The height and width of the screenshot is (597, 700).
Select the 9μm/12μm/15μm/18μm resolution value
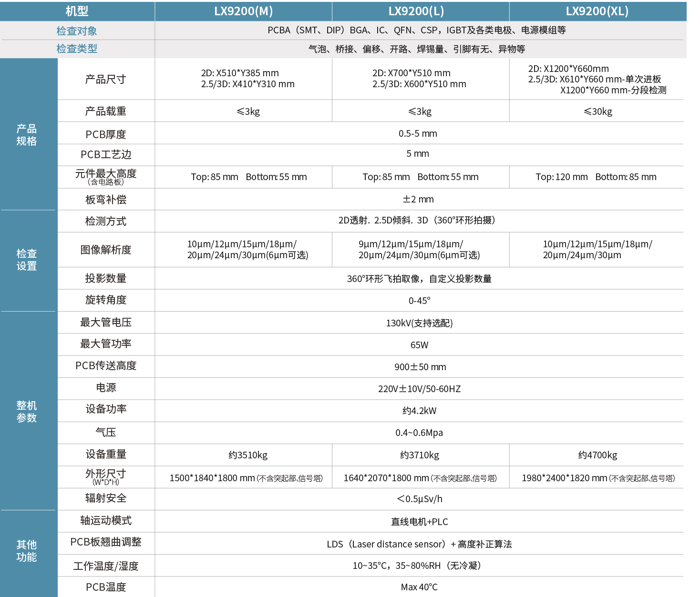411,244
